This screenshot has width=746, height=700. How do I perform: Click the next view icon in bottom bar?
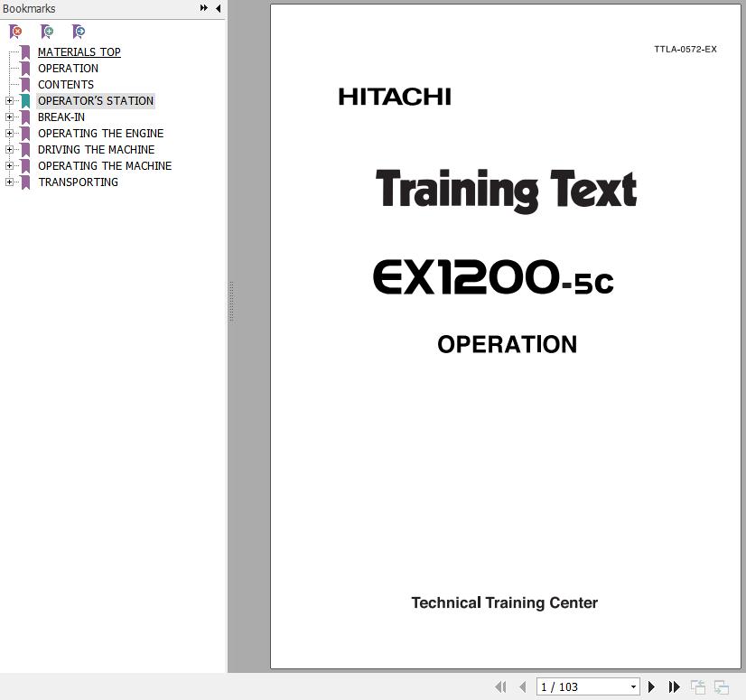(x=722, y=687)
